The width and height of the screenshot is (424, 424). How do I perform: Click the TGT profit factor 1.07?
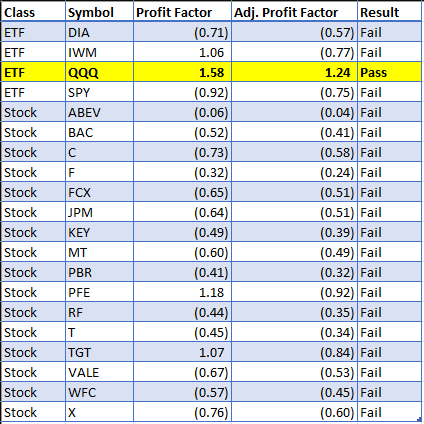pyautogui.click(x=182, y=352)
